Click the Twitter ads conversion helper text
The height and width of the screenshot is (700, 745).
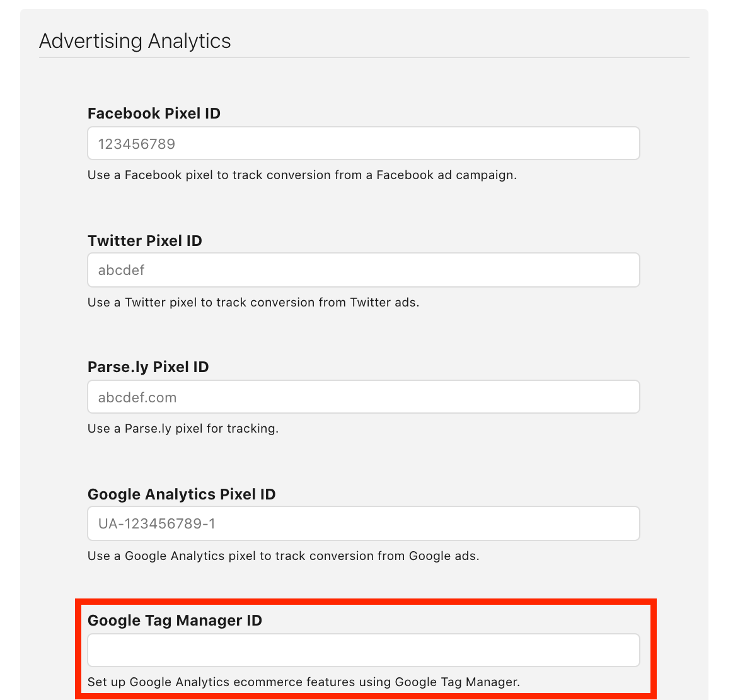point(253,303)
